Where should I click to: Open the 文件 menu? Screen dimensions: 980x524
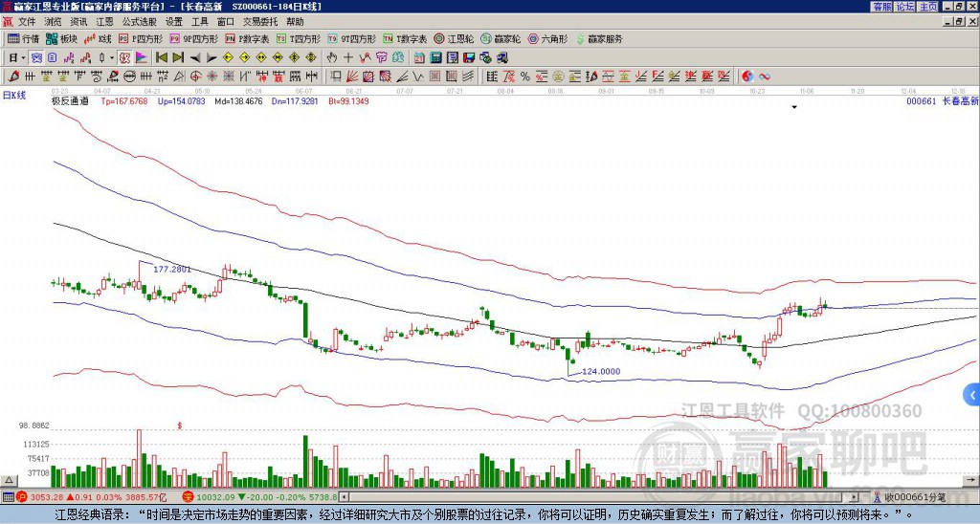tap(27, 22)
